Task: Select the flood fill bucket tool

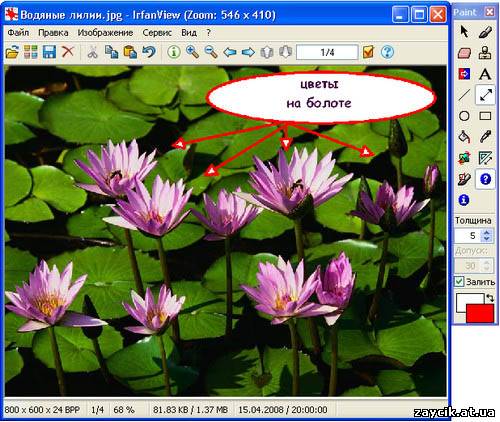Action: point(464,137)
